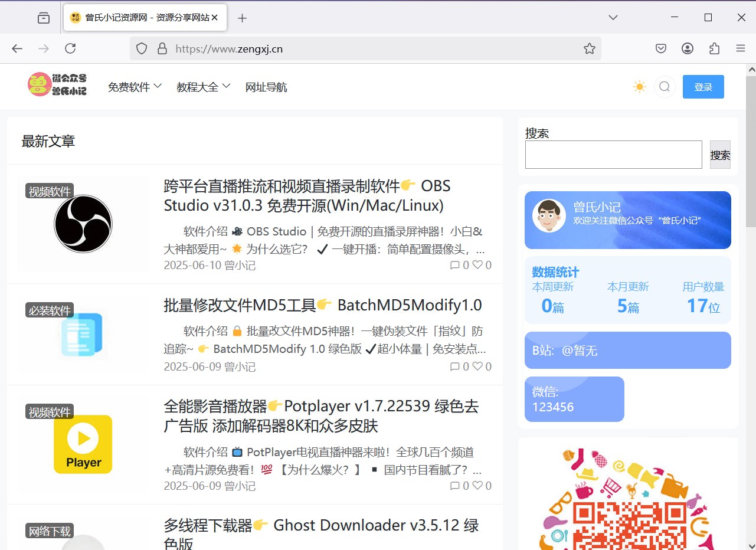Viewport: 756px width, 550px height.
Task: Click the 欢迎关注微信公众号 welcome text
Action: pos(637,220)
